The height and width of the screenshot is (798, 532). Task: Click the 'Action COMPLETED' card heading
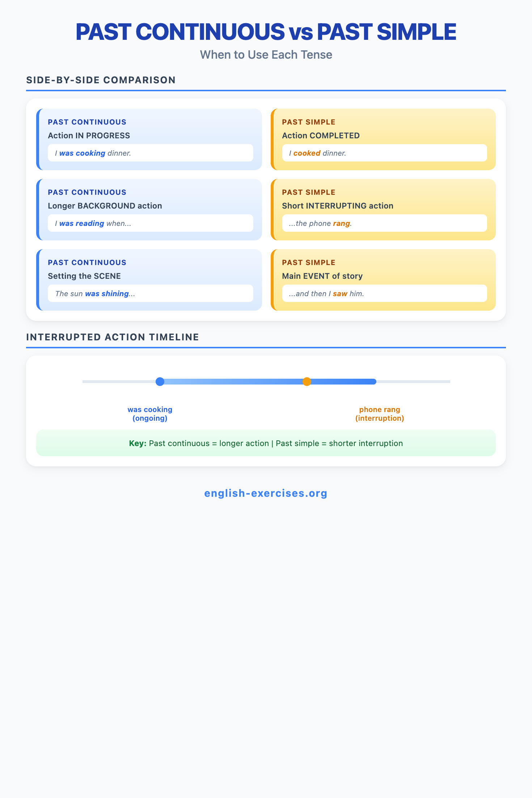pos(321,136)
